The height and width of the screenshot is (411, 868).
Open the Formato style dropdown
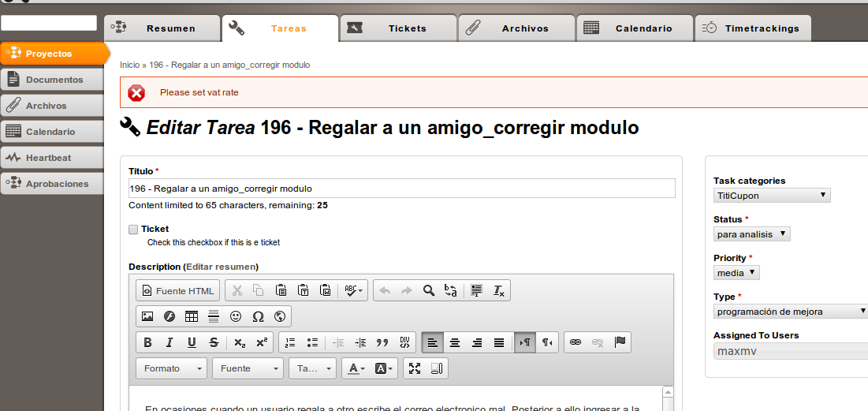tap(171, 368)
